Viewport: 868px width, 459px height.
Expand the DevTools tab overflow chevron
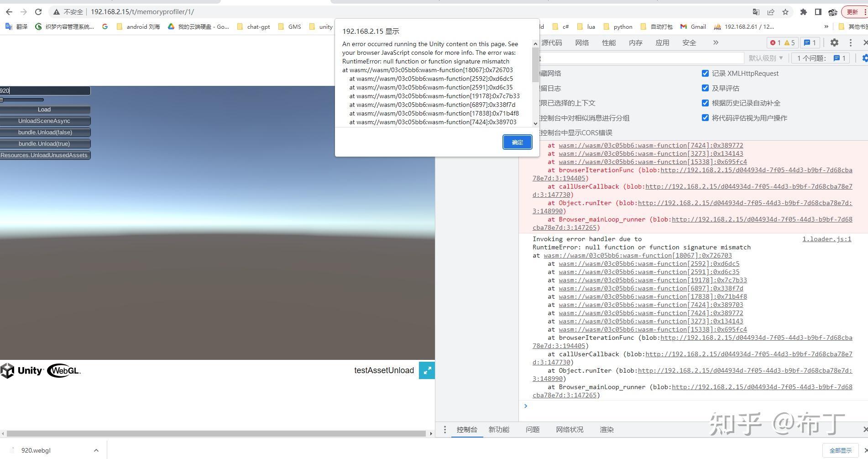pos(716,42)
